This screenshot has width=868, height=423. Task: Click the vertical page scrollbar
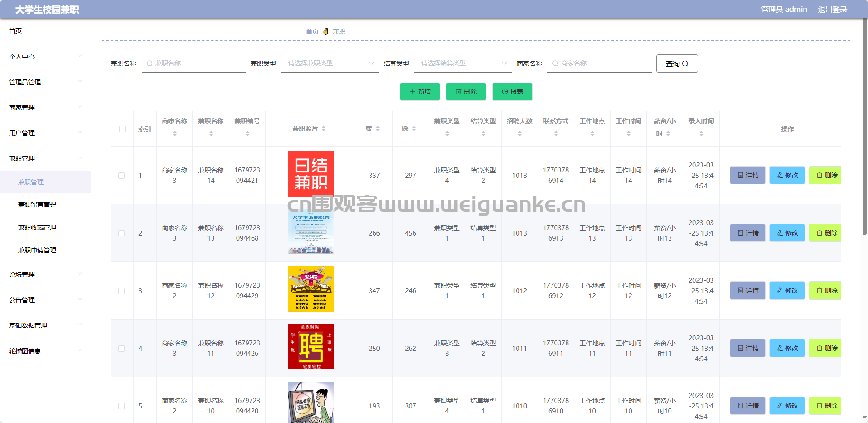[864, 127]
